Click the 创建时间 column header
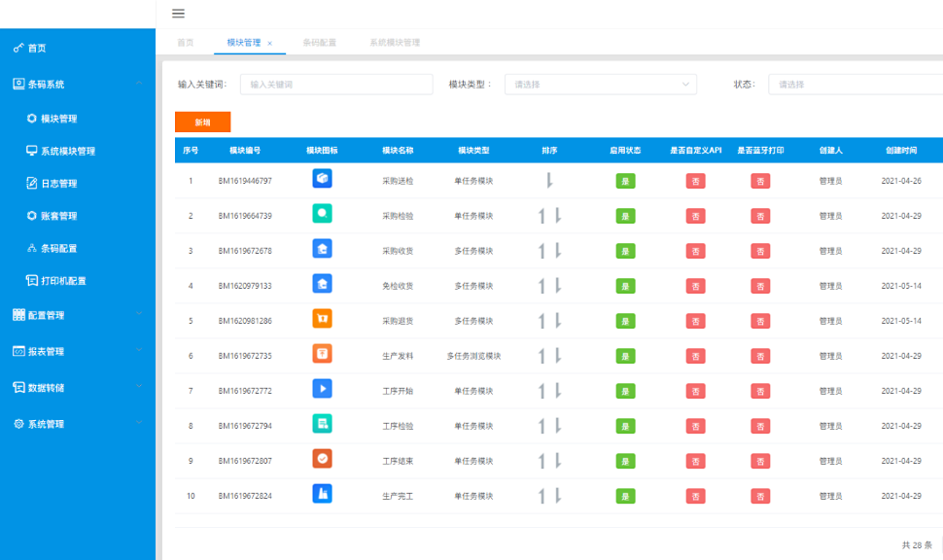The image size is (943, 560). [901, 151]
